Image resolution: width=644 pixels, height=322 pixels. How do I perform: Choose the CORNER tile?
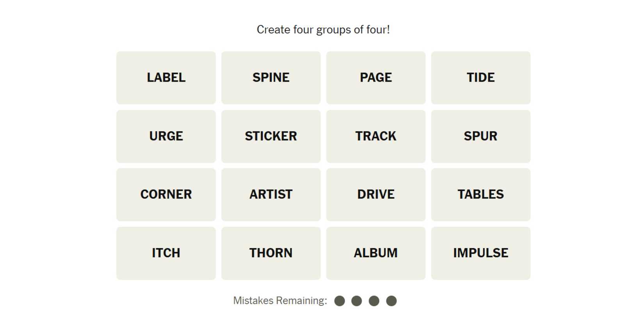(166, 194)
